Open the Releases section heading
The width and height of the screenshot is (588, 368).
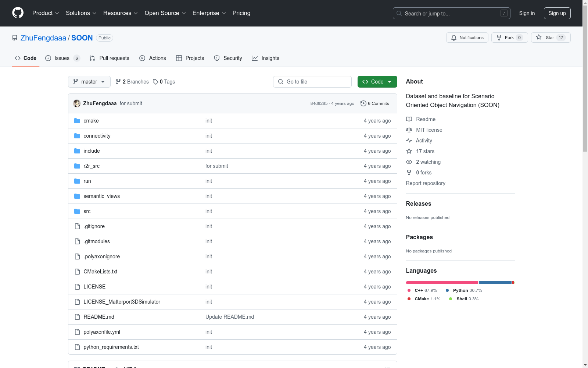point(419,204)
